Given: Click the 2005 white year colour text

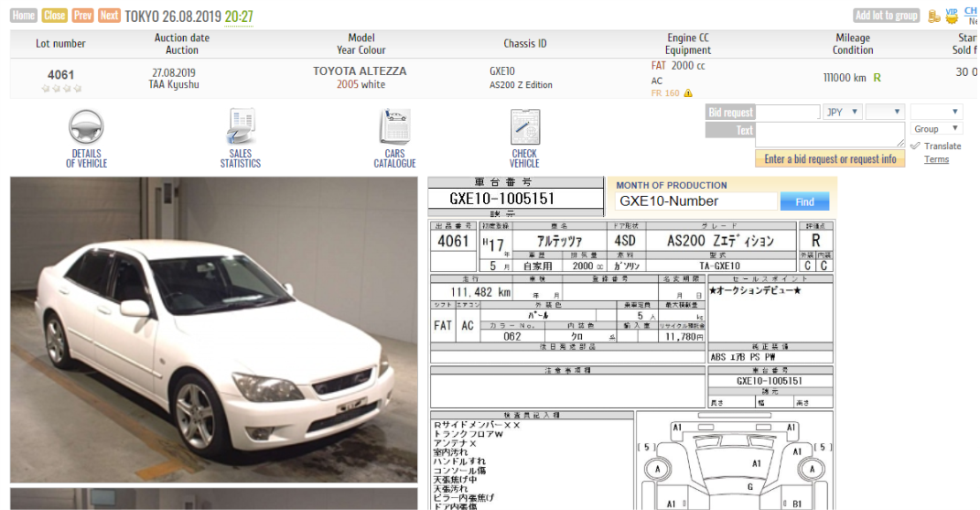Looking at the screenshot, I should coord(361,84).
